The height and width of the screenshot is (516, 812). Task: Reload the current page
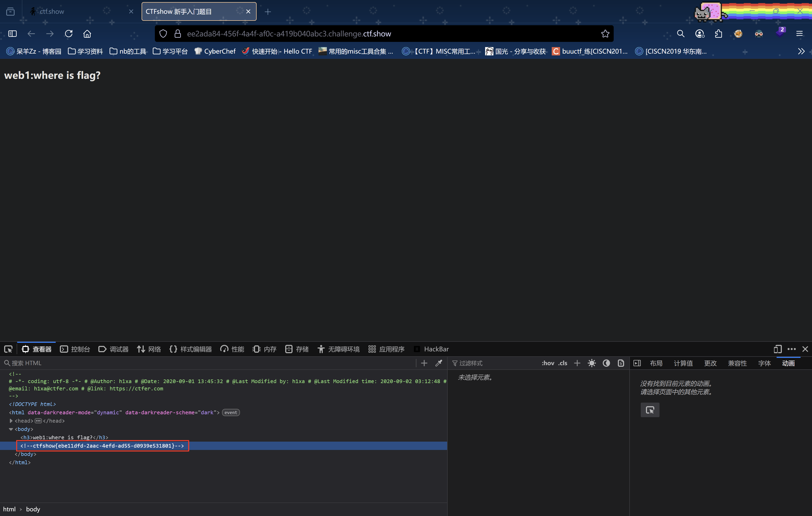click(69, 34)
